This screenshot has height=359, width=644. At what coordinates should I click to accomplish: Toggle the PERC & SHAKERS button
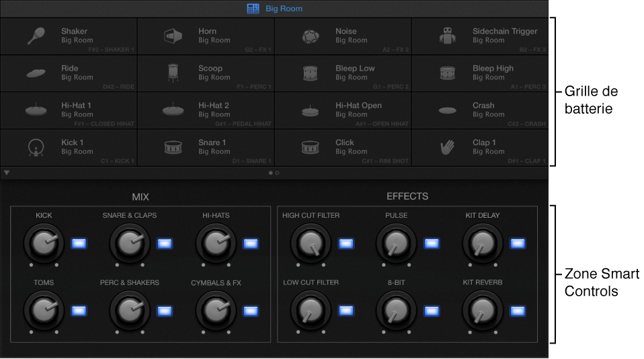point(165,311)
